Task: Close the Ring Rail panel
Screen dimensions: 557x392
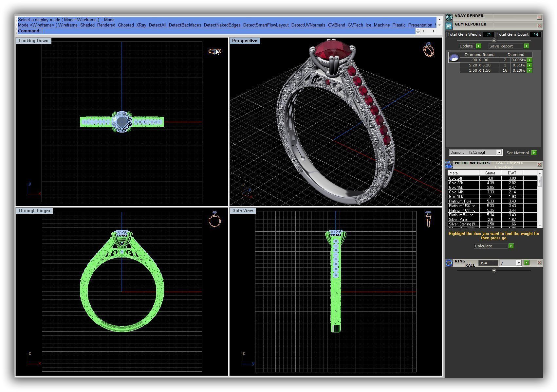Action: (x=539, y=263)
